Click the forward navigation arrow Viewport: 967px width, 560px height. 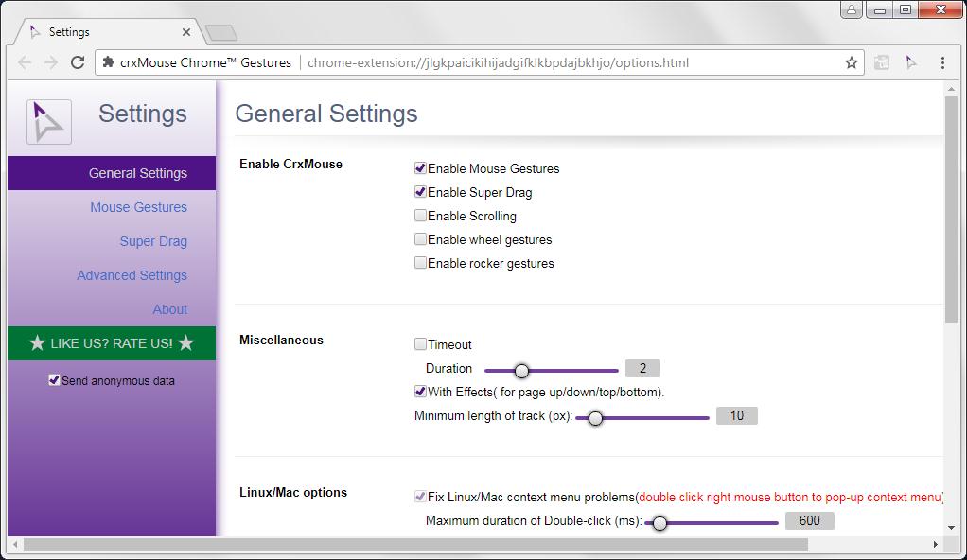50,62
